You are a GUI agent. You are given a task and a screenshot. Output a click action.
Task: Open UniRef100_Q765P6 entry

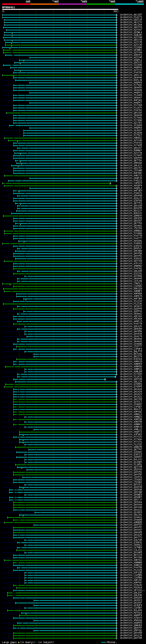click(131, 384)
